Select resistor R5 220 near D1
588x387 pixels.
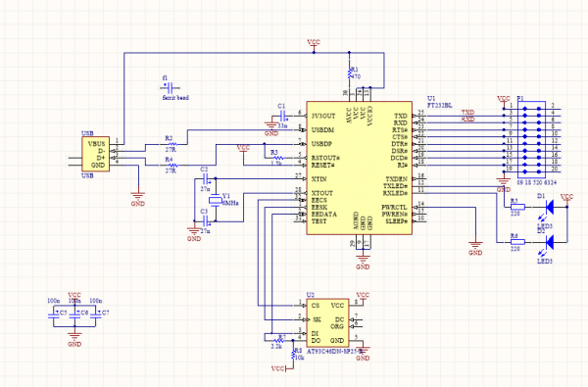tap(517, 207)
